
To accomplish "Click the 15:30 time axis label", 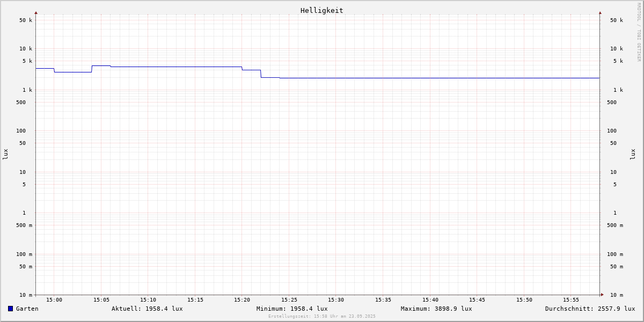I will [x=336, y=300].
